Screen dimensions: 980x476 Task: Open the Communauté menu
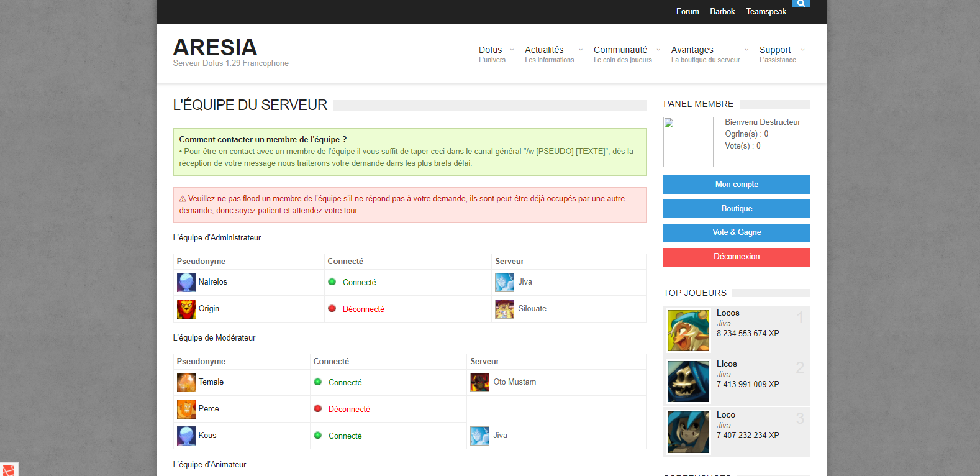click(622, 54)
